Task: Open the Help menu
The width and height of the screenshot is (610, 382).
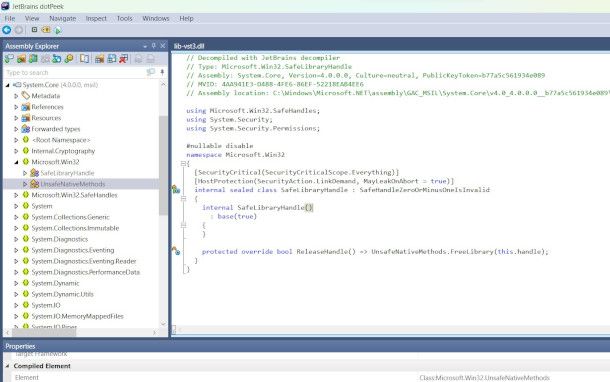Action: click(186, 18)
